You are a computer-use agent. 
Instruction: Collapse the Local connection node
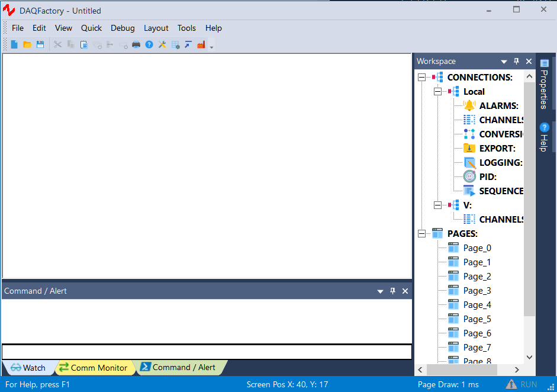pyautogui.click(x=437, y=91)
